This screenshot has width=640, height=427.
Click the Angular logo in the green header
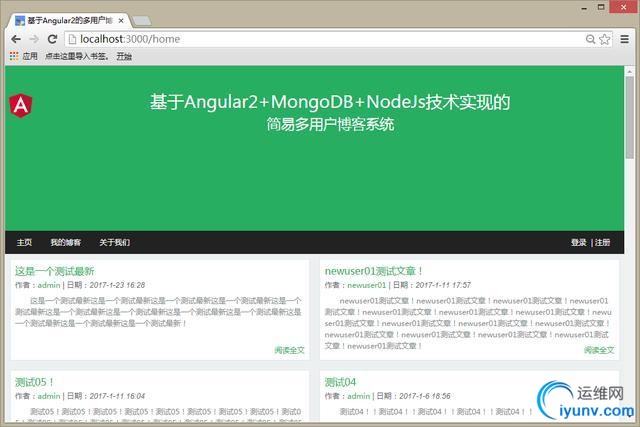point(21,105)
